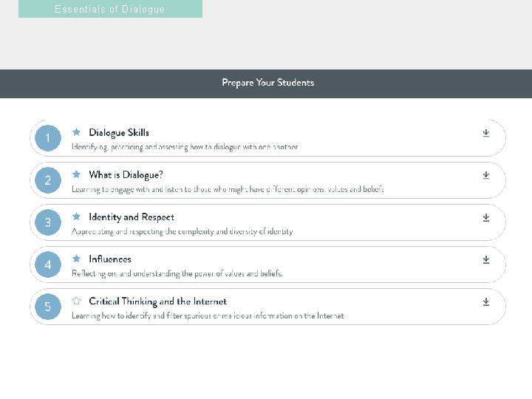The image size is (532, 399).
Task: Toggle favorite star for Influences
Action: 76,259
